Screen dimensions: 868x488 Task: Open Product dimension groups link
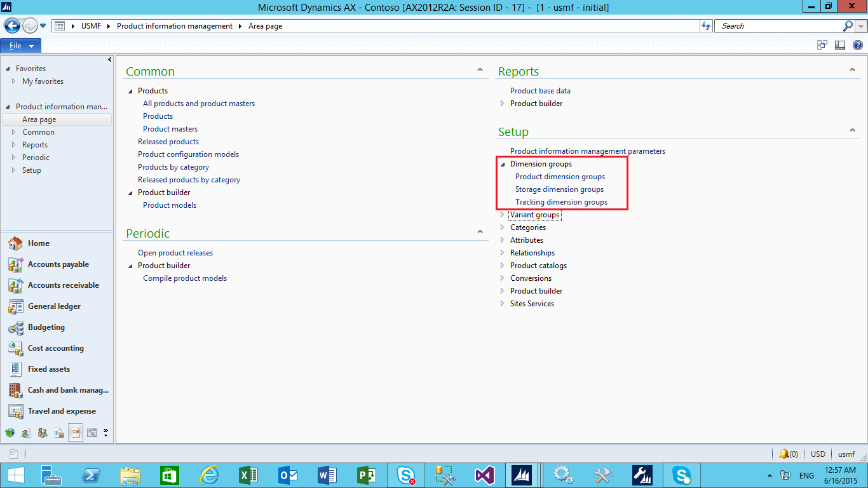(x=560, y=177)
